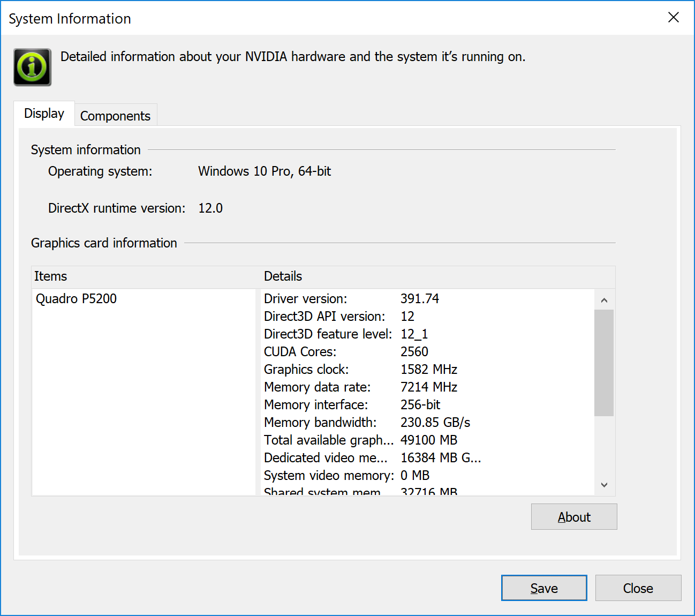Select the Driver version row
This screenshot has height=616, width=695.
coord(427,299)
